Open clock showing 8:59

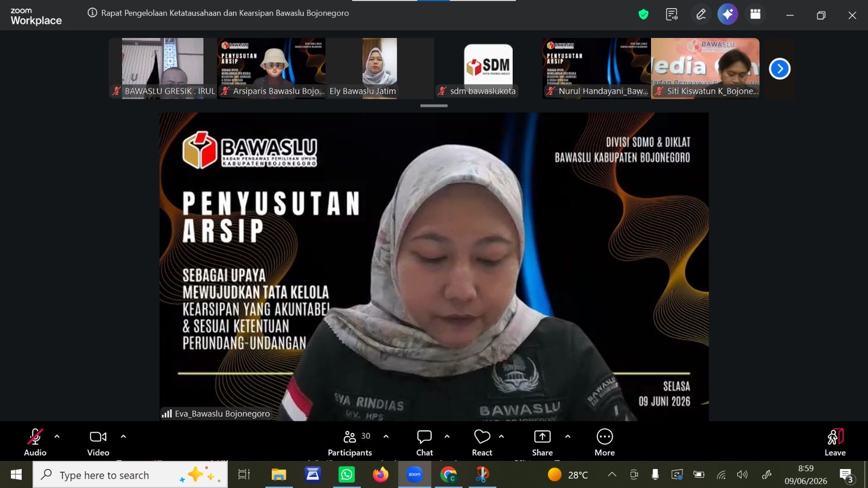(x=806, y=475)
